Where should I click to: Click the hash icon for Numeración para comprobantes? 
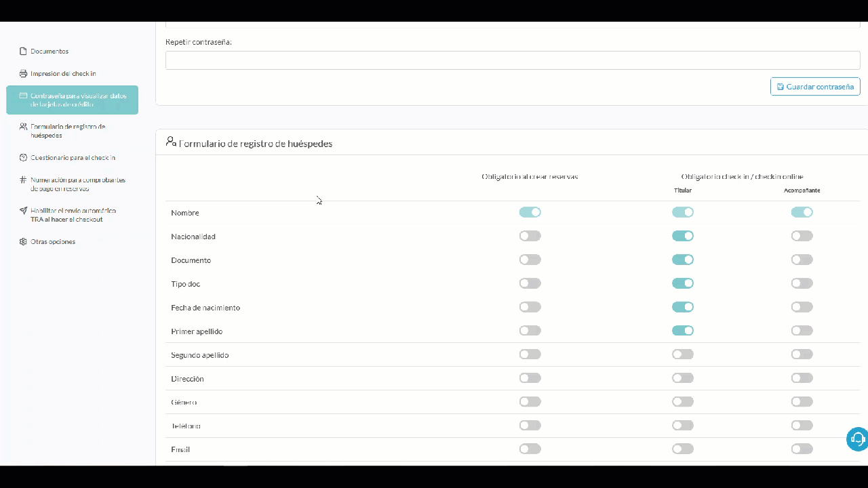point(23,180)
